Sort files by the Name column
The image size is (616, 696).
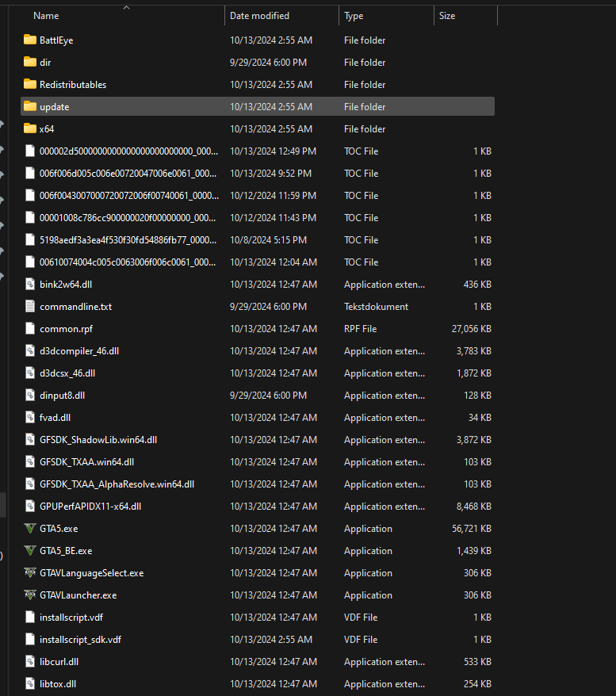click(x=46, y=16)
